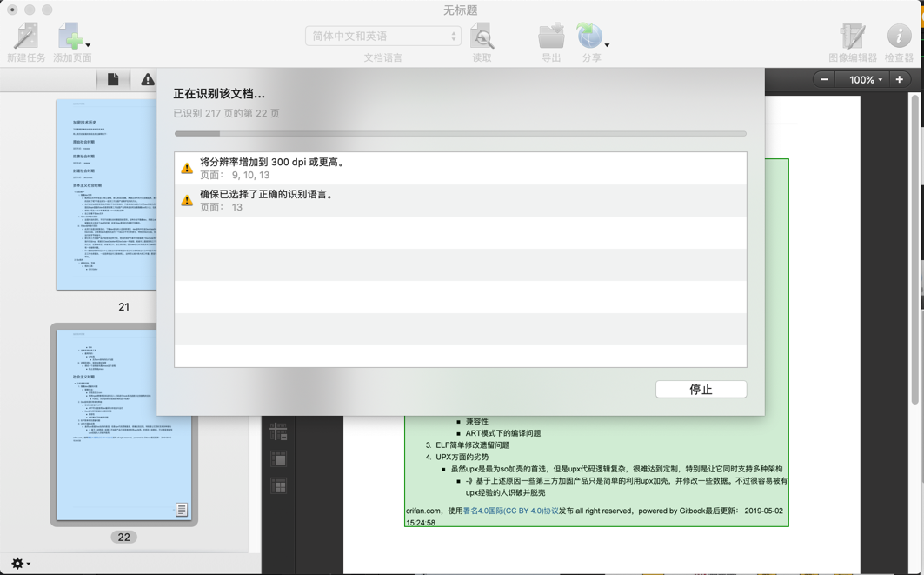Open the 100% zoom level dropdown
The image size is (924, 575).
click(865, 79)
